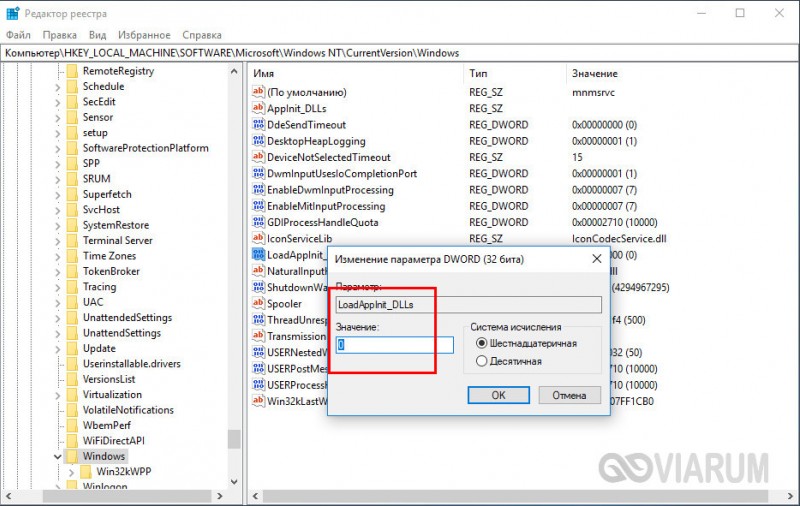Expand the Schedule tree node
This screenshot has height=506, width=800.
[58, 87]
